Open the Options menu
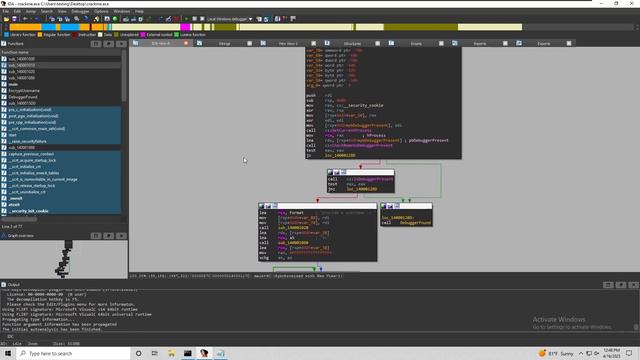The width and height of the screenshot is (640, 360). tap(101, 11)
